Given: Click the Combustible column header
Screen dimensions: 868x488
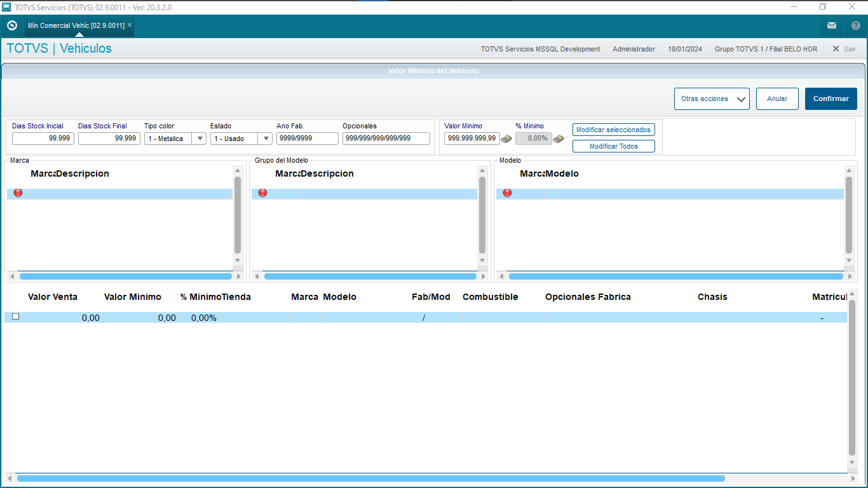Looking at the screenshot, I should [491, 297].
